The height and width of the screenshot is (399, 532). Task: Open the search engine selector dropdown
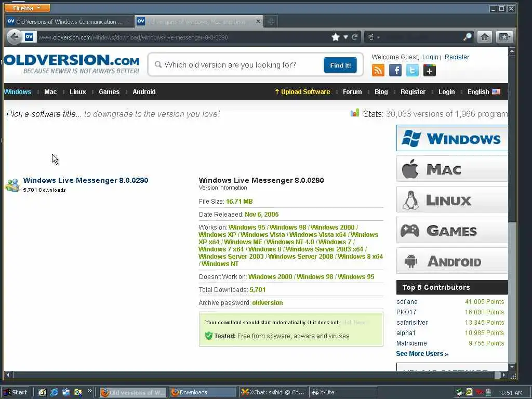pyautogui.click(x=373, y=37)
